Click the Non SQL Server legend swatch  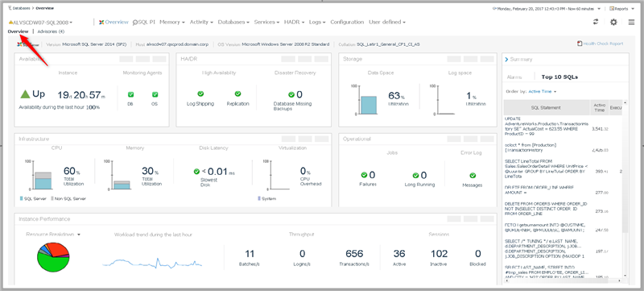tap(52, 198)
